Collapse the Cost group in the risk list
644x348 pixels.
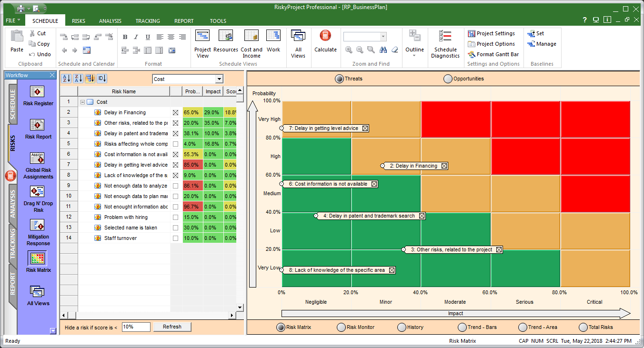coord(82,102)
